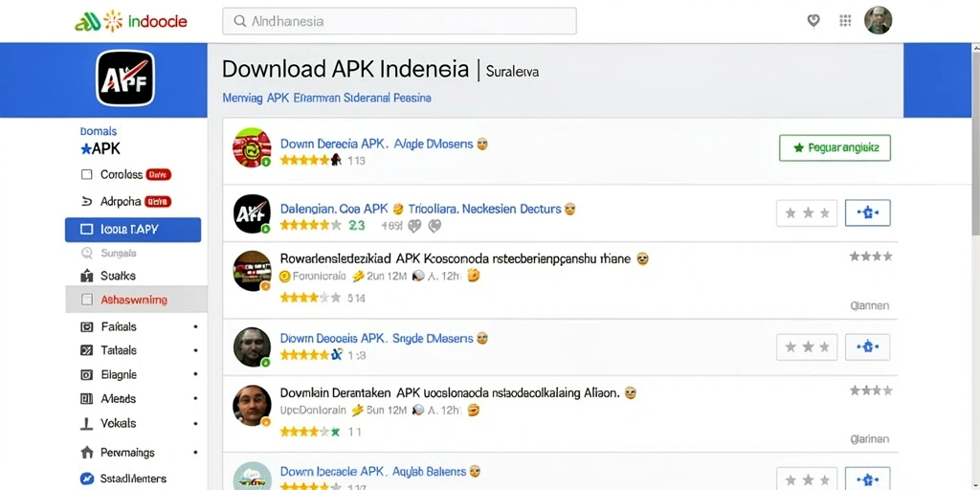
Task: Expand the Pervmaings entry dot
Action: (x=195, y=452)
